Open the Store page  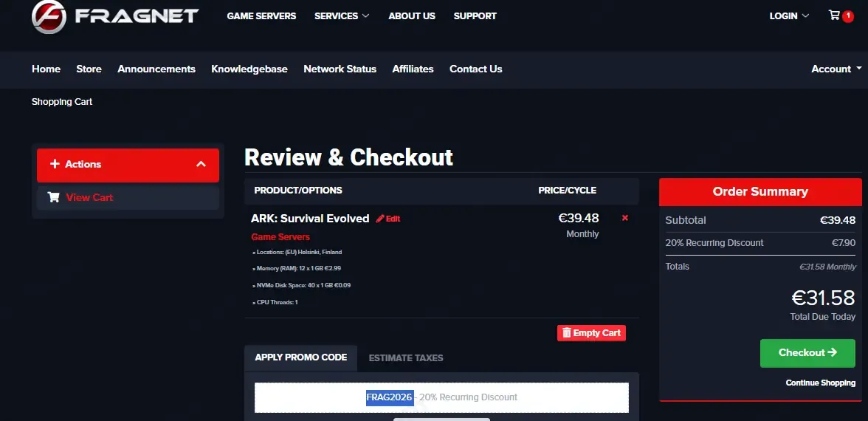89,69
